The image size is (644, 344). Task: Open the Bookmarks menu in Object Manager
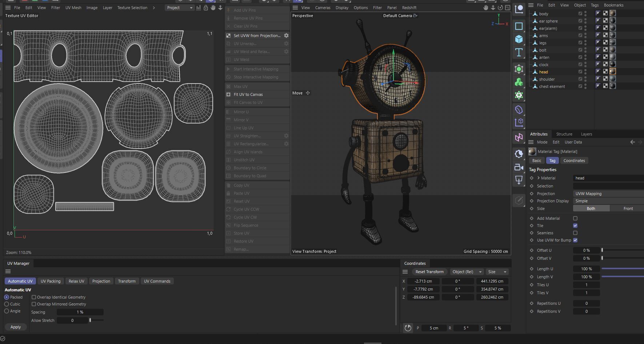(613, 5)
